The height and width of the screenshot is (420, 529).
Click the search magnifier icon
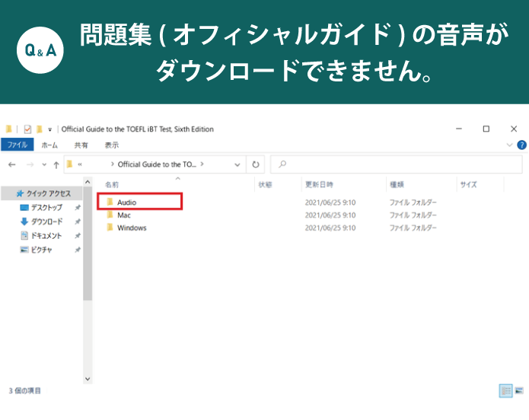click(x=282, y=164)
